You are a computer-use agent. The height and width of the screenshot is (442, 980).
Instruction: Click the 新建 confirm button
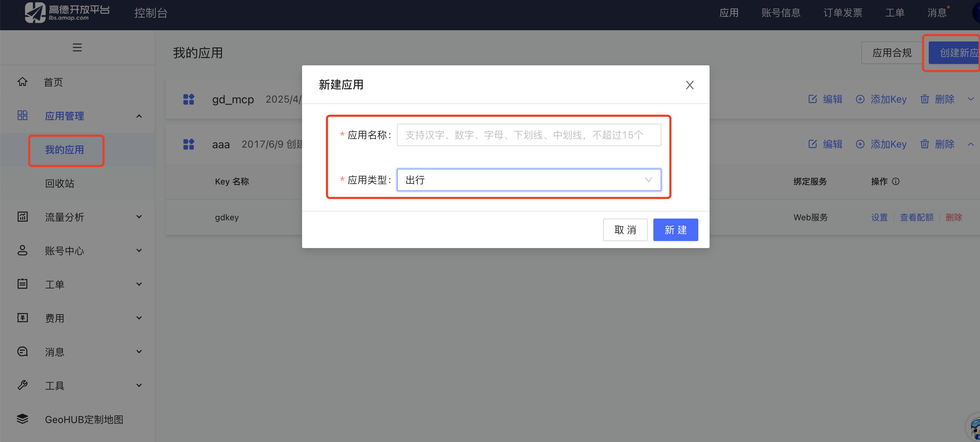click(x=675, y=230)
